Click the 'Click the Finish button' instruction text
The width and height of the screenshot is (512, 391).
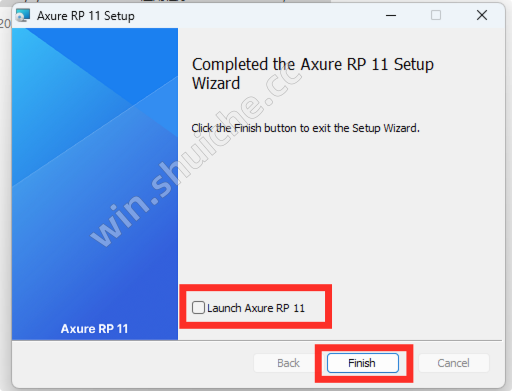coord(305,128)
